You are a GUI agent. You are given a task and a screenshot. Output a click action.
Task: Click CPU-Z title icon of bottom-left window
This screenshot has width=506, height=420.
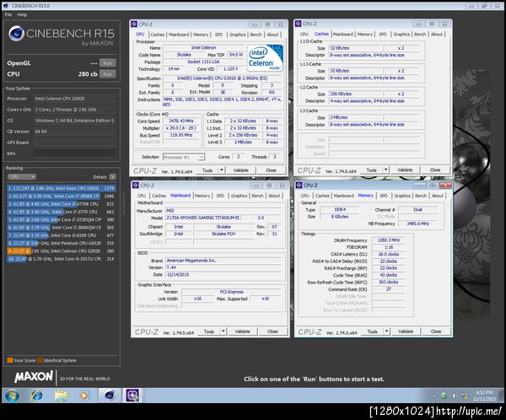coord(136,186)
